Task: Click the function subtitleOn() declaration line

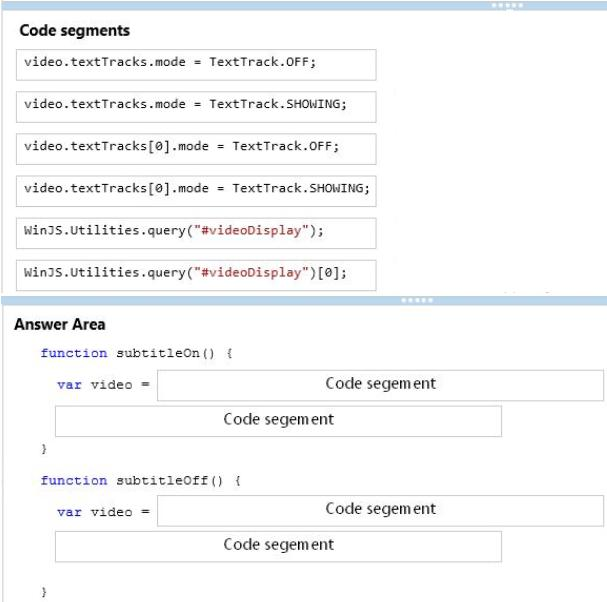Action: pos(137,353)
